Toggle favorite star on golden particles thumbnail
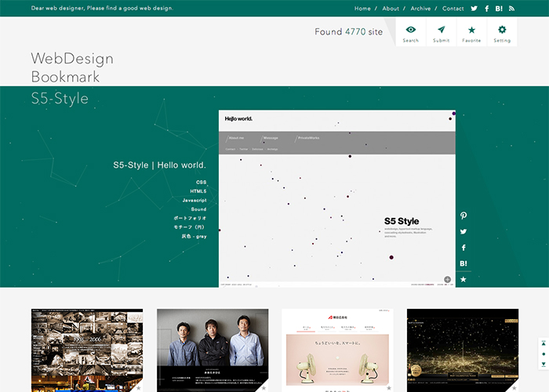This screenshot has height=392, width=549. point(513,387)
